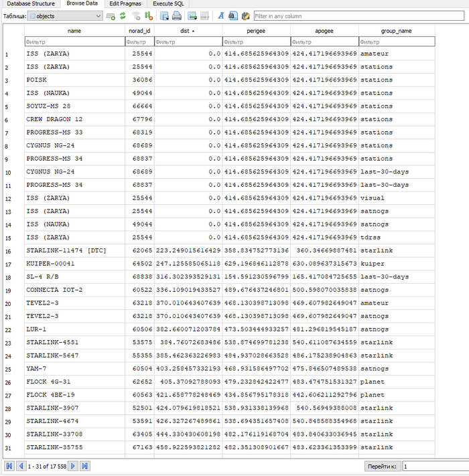This screenshot has height=476, width=469.
Task: Switch to Database Structure tab
Action: coord(31,3)
